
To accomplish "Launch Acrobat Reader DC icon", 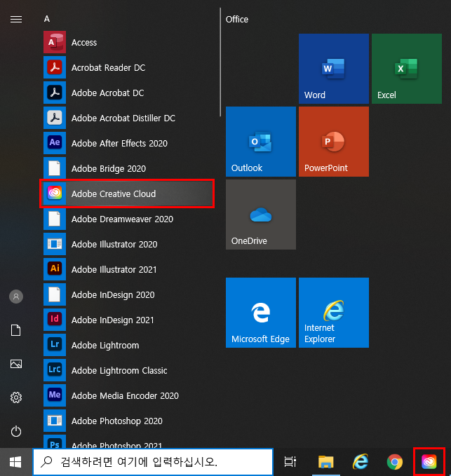I will pyautogui.click(x=55, y=67).
